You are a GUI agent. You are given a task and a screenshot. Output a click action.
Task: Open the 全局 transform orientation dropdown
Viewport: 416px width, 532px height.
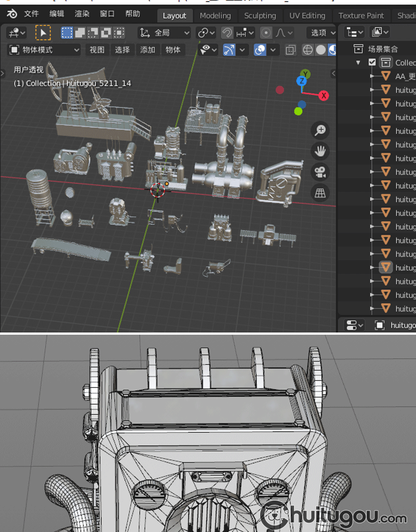[x=164, y=33]
